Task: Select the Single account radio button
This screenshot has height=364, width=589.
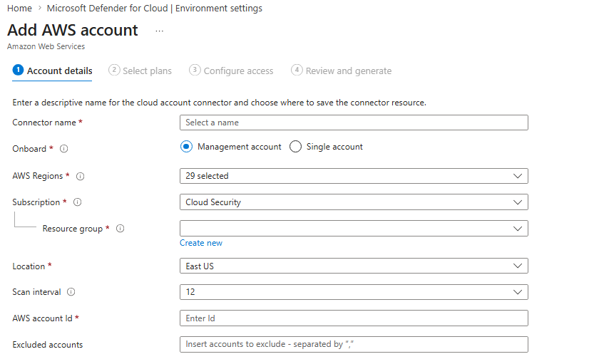Action: coord(295,146)
